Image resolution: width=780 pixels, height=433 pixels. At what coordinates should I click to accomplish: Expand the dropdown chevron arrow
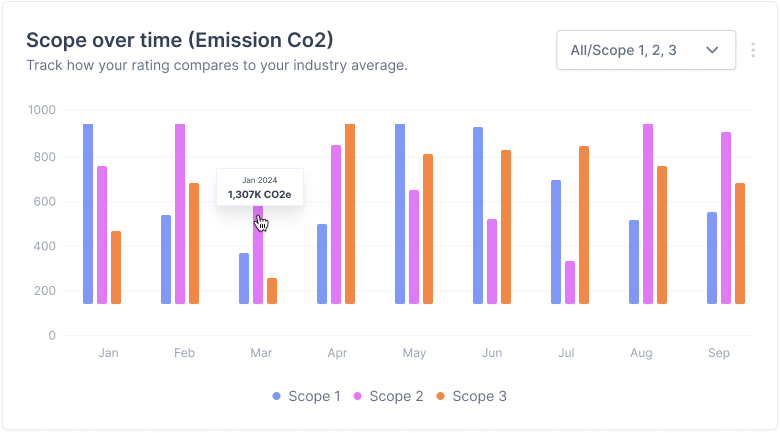(x=713, y=50)
